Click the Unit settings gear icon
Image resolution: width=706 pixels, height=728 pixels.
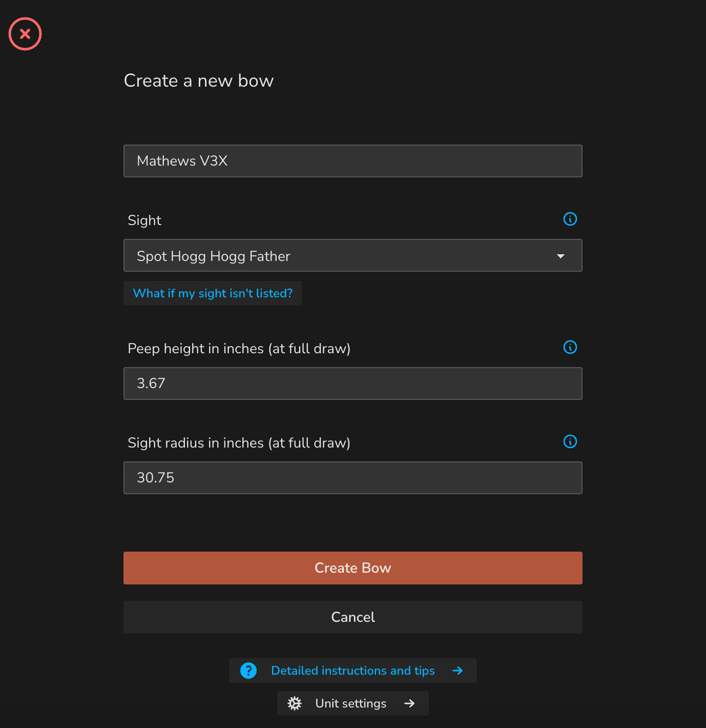[x=295, y=703]
